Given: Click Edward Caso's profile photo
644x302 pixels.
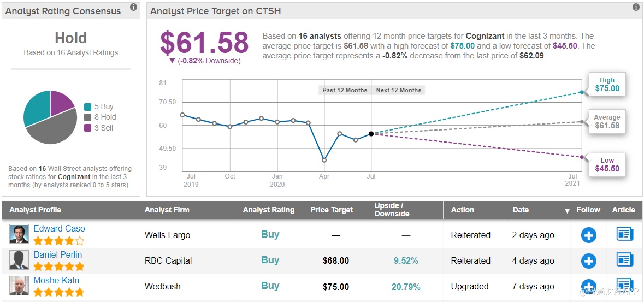Looking at the screenshot, I should pyautogui.click(x=19, y=234).
